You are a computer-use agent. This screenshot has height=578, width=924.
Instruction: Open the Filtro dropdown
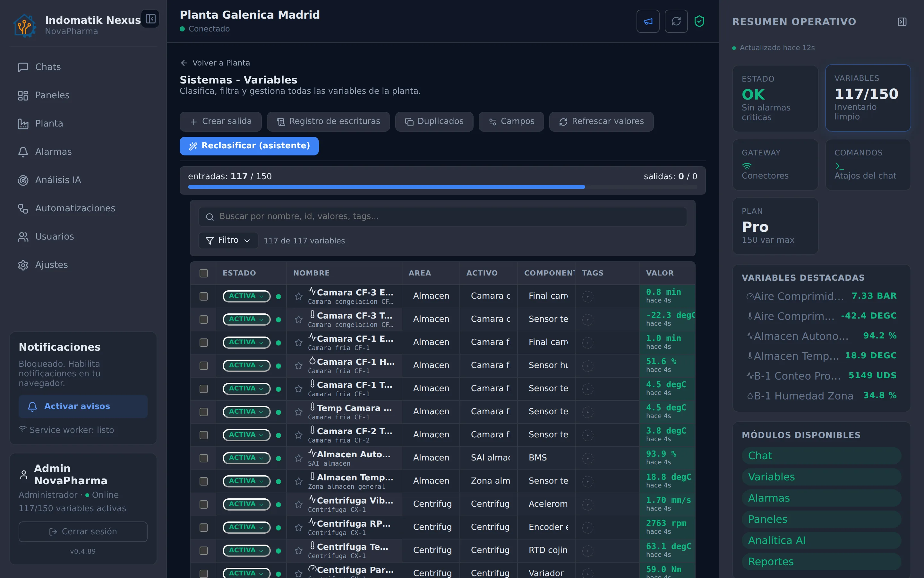coord(228,240)
